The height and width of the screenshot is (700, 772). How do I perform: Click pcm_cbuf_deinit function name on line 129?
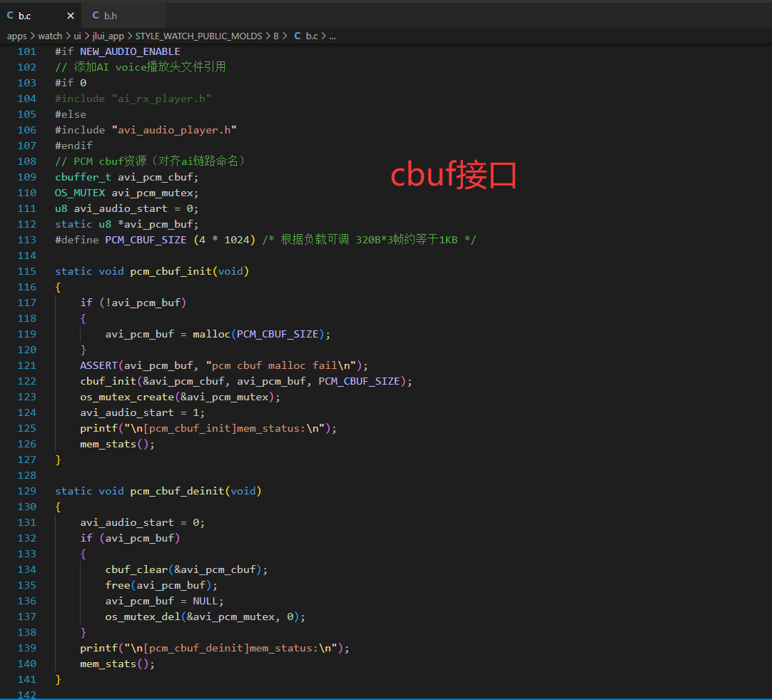(x=177, y=491)
